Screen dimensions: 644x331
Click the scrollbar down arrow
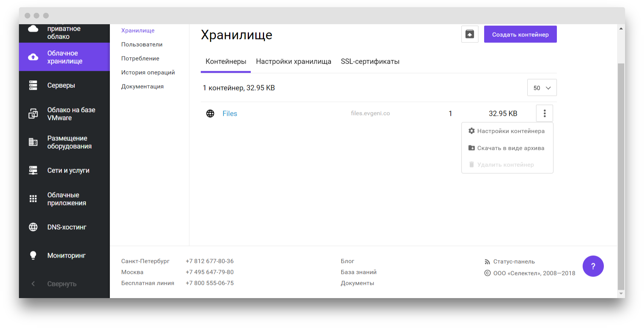click(621, 294)
